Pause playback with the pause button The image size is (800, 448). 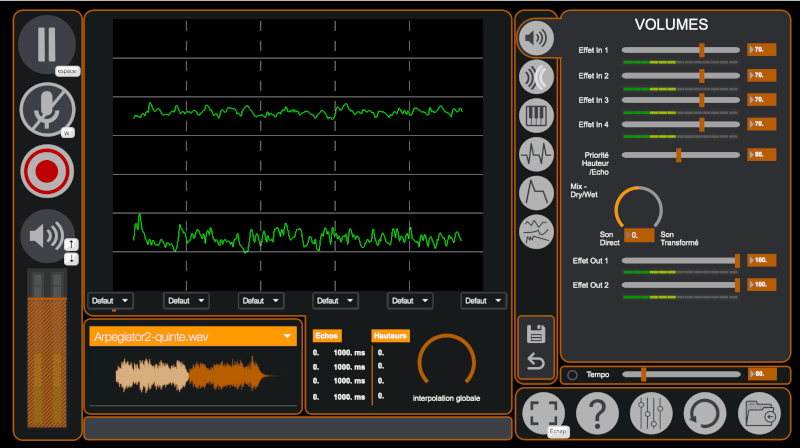[48, 44]
